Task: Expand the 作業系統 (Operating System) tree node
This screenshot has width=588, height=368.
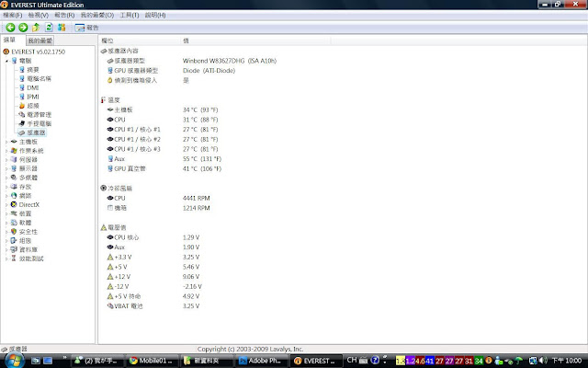Action: coord(6,151)
